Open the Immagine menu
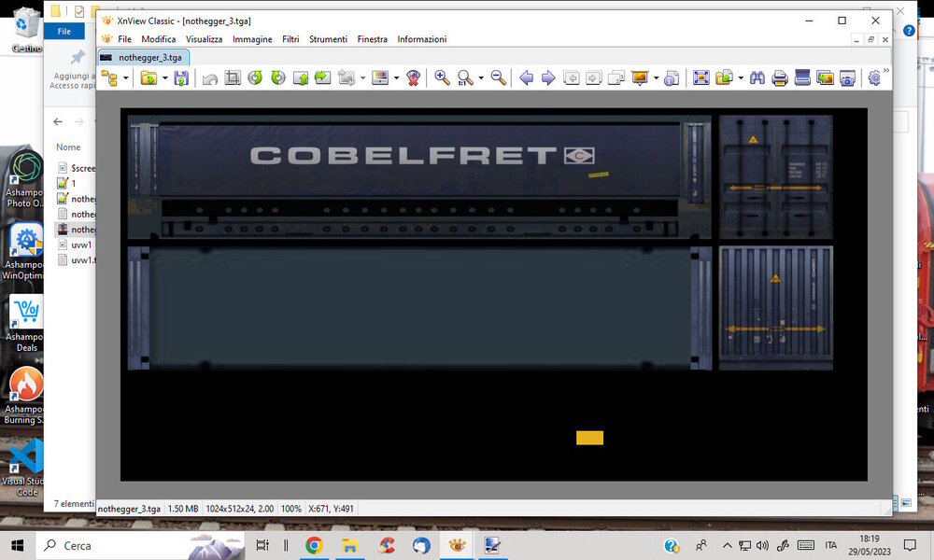 252,39
